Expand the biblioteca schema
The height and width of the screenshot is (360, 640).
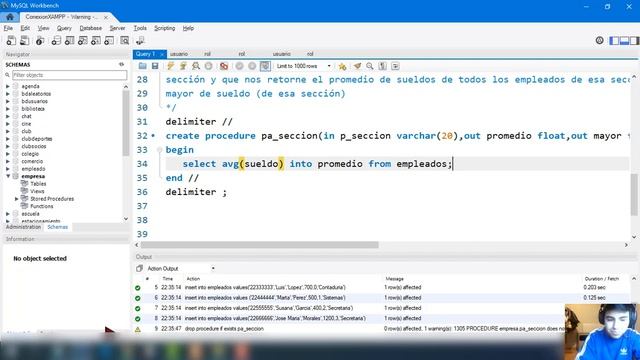click(x=8, y=109)
